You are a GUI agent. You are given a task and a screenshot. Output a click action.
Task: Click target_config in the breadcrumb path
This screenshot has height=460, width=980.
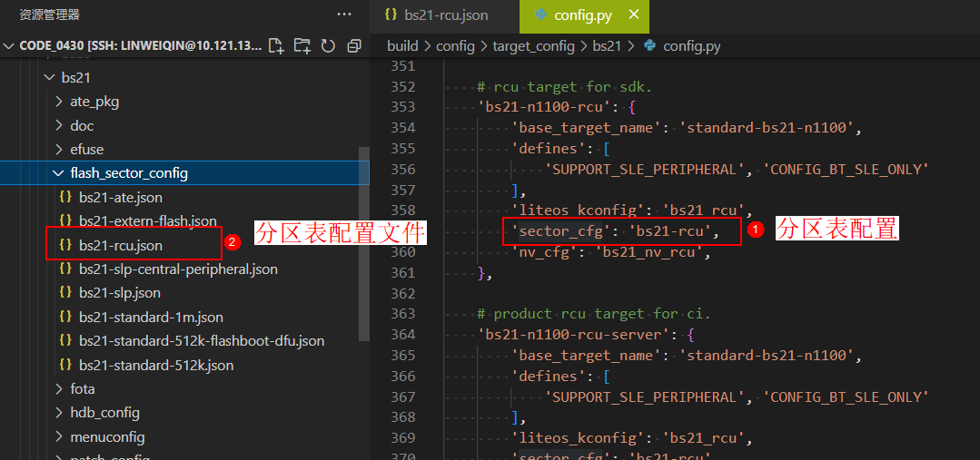[x=533, y=45]
